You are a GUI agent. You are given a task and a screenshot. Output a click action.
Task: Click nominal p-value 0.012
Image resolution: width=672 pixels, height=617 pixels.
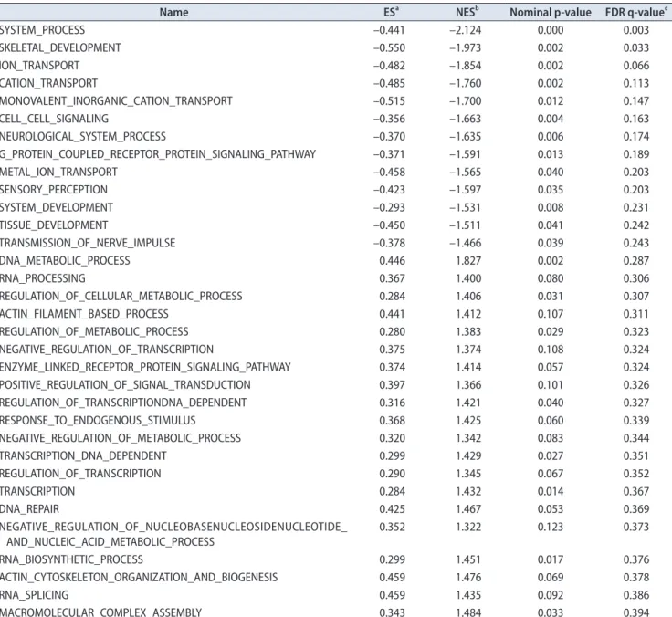[x=551, y=101]
